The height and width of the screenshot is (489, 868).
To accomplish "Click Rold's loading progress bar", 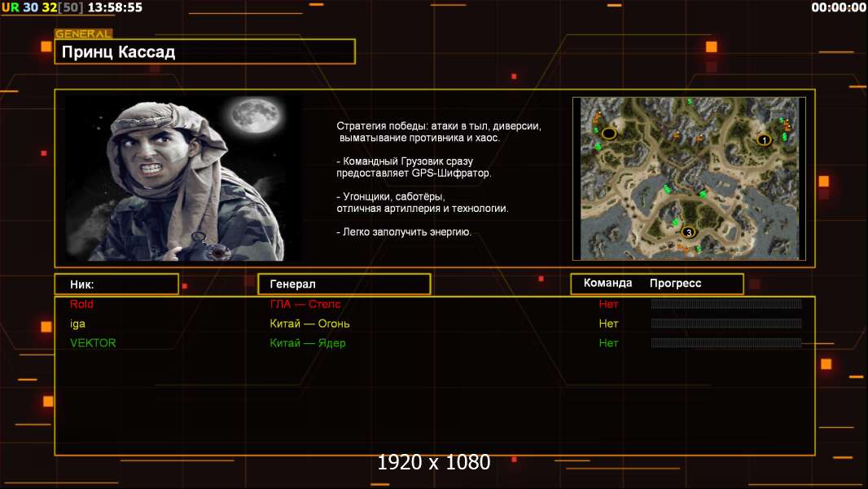I will (x=726, y=303).
